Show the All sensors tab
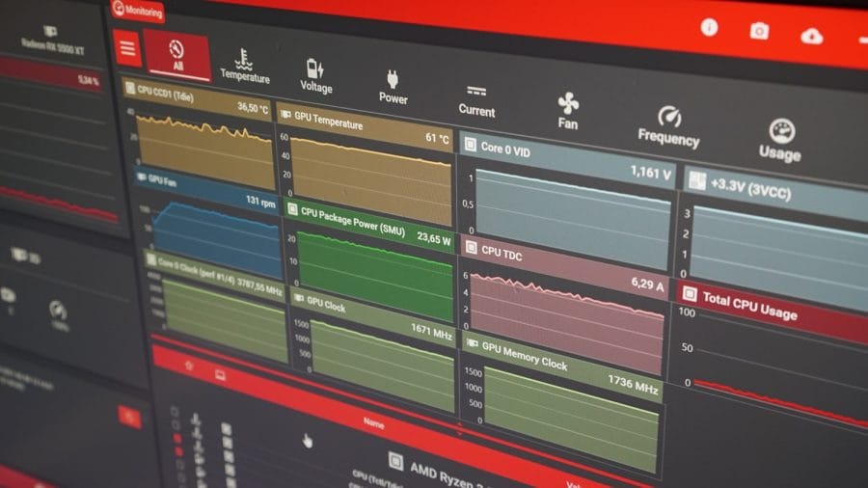 point(176,56)
